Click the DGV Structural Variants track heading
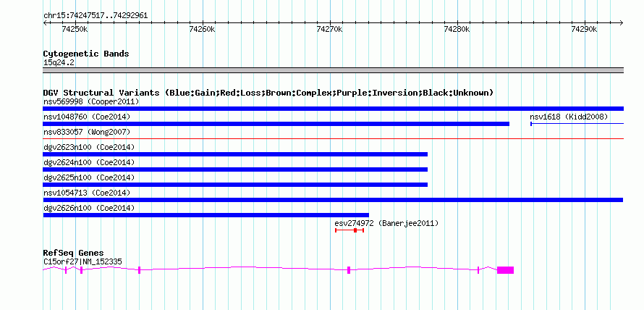The image size is (644, 310). pyautogui.click(x=268, y=93)
